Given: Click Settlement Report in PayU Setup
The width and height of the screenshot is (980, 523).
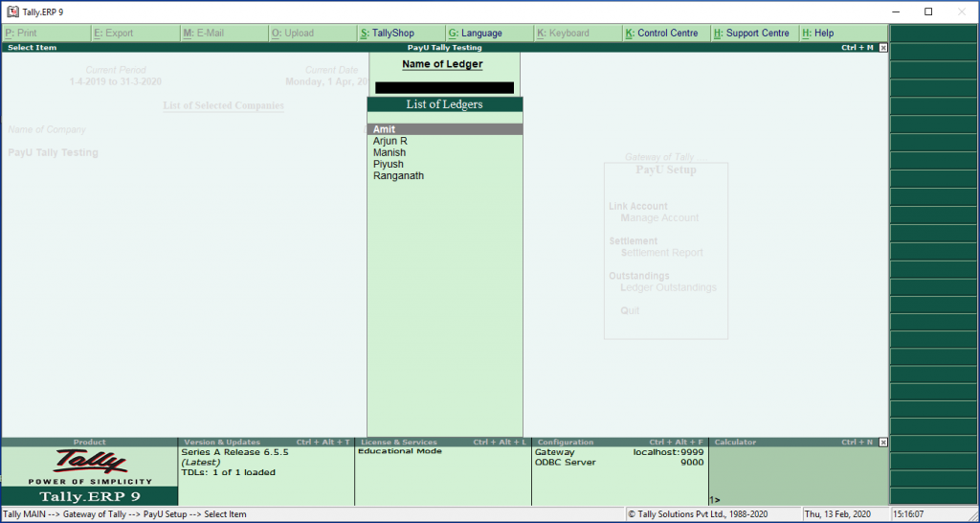Looking at the screenshot, I should point(662,253).
